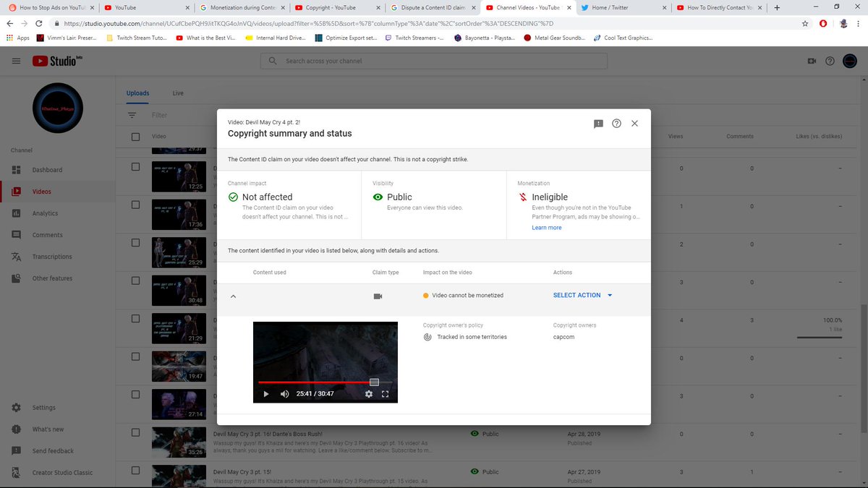Open Creator Studio Classic
This screenshot has height=488, width=868.
(62, 473)
